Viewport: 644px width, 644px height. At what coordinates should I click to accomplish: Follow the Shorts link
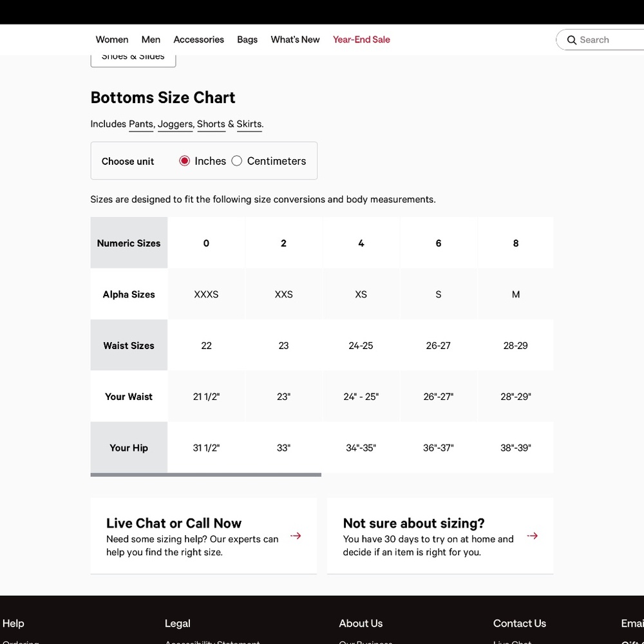tap(211, 124)
